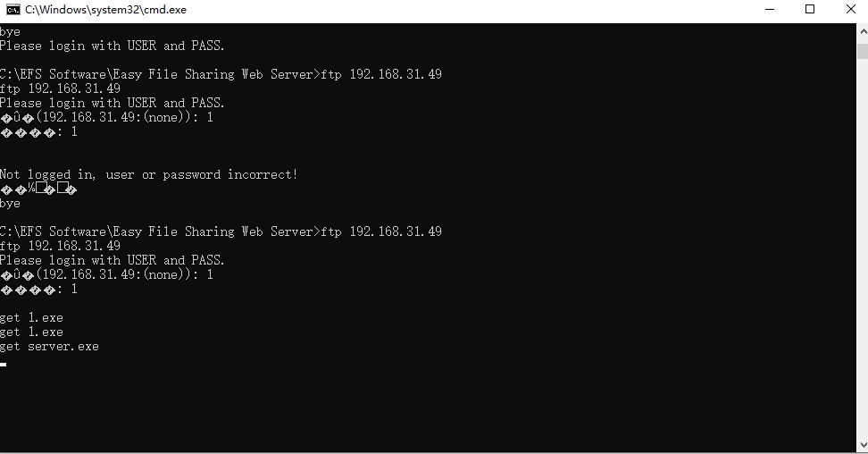868x454 pixels.
Task: Minimize the command prompt window
Action: click(x=770, y=10)
